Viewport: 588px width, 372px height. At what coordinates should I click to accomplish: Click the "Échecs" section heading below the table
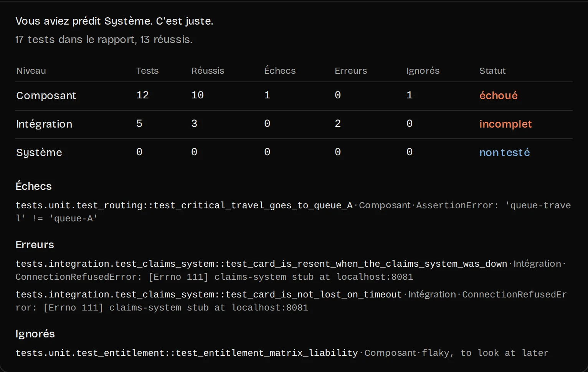tap(33, 186)
